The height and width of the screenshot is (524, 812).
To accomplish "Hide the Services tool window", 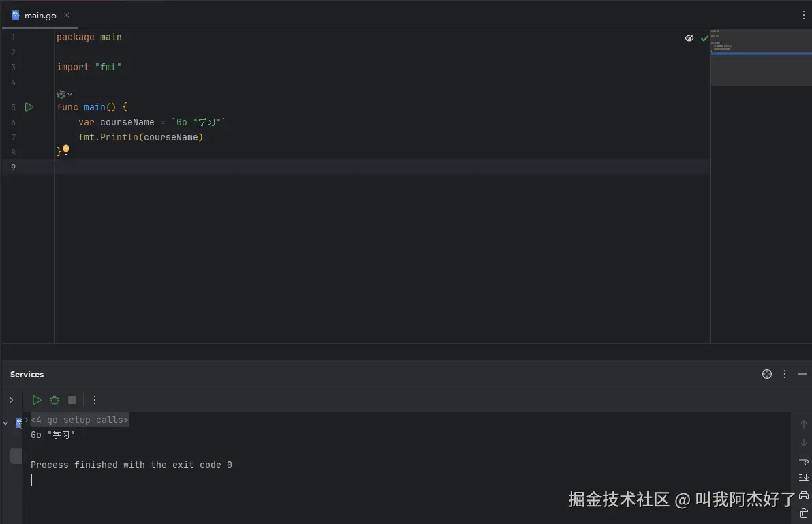I will click(x=802, y=374).
